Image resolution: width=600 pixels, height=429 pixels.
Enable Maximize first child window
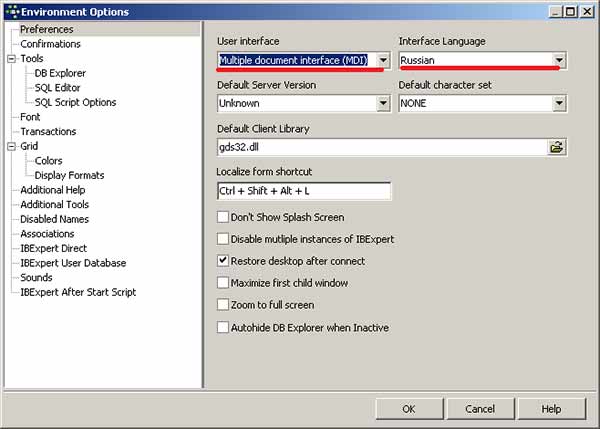[222, 283]
